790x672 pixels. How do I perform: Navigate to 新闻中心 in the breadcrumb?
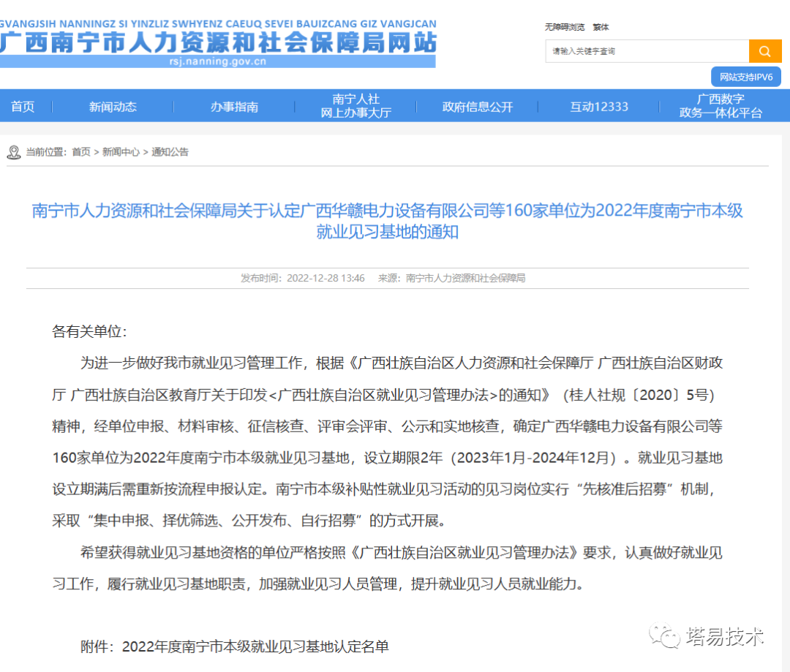pyautogui.click(x=121, y=152)
